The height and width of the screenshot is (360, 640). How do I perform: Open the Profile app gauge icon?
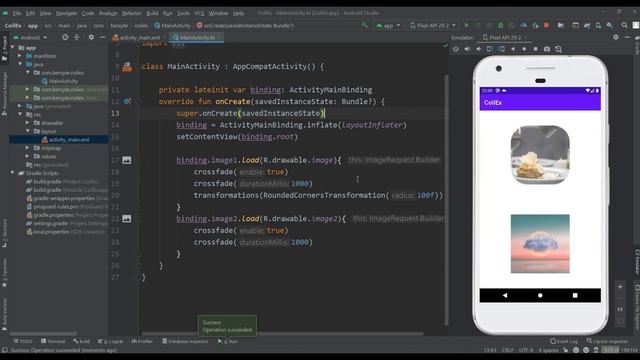pos(524,25)
